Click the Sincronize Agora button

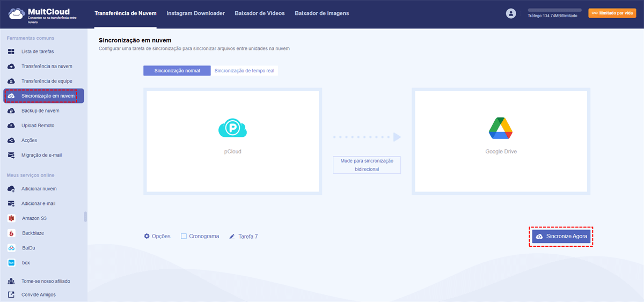click(561, 237)
